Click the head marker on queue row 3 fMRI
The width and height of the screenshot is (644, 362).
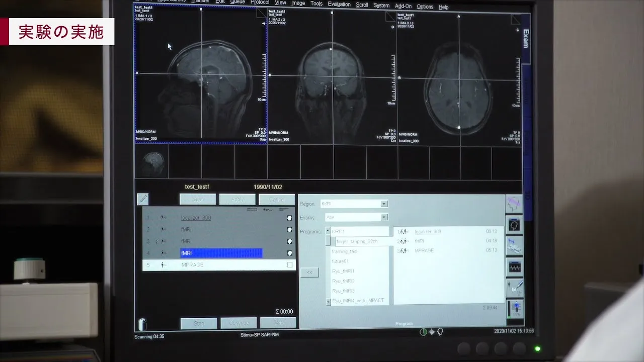289,241
